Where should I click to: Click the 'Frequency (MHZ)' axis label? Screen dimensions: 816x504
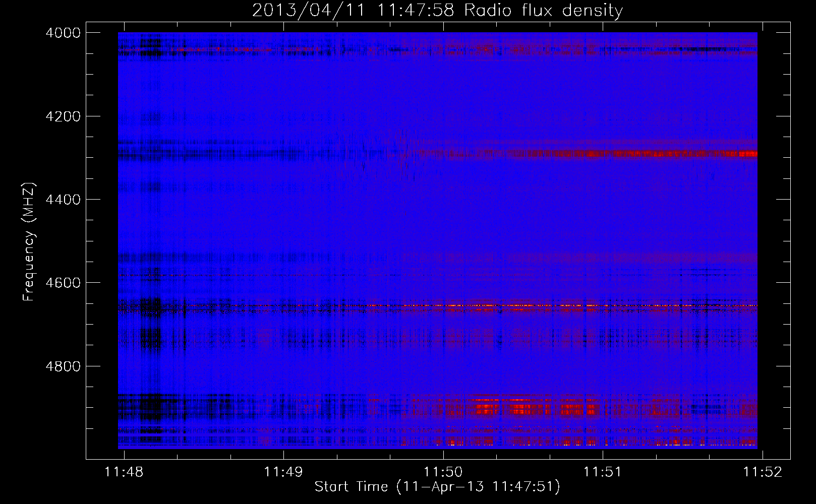(x=29, y=242)
